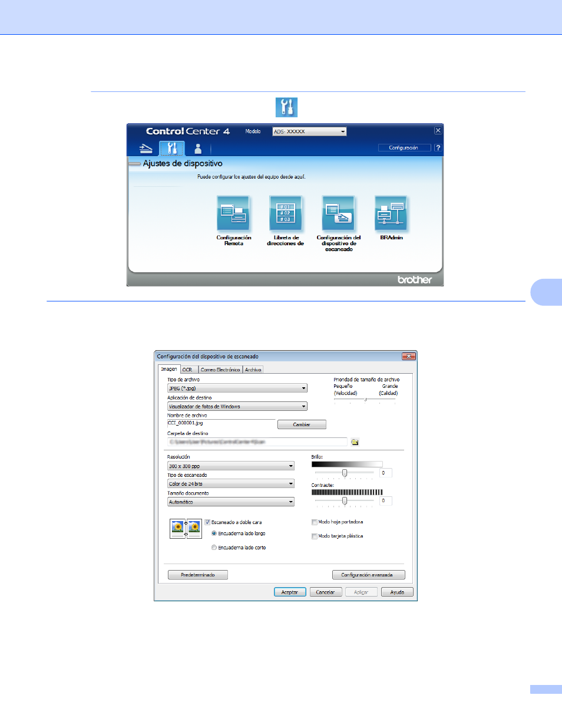Open the Modelo dropdown
562x728 pixels.
pyautogui.click(x=309, y=131)
